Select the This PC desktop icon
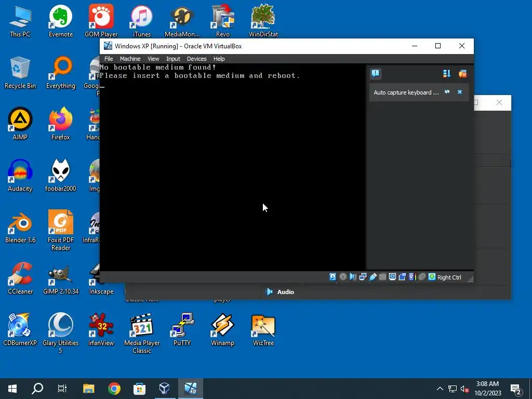 click(x=20, y=21)
